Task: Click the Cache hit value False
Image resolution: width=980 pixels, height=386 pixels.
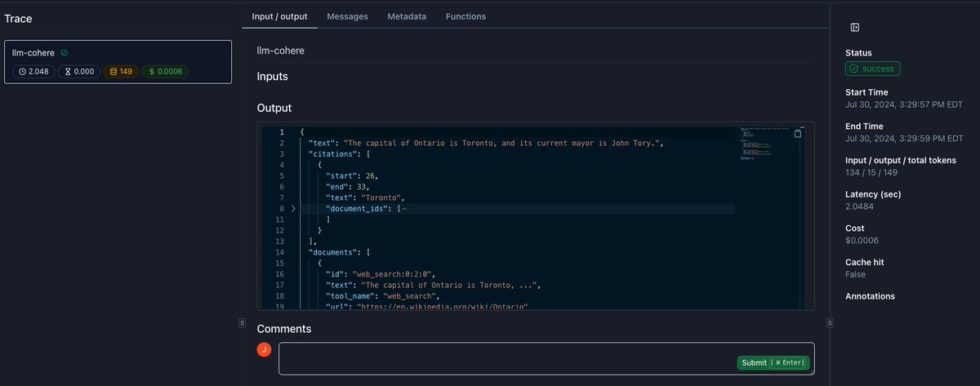Action: click(x=855, y=274)
